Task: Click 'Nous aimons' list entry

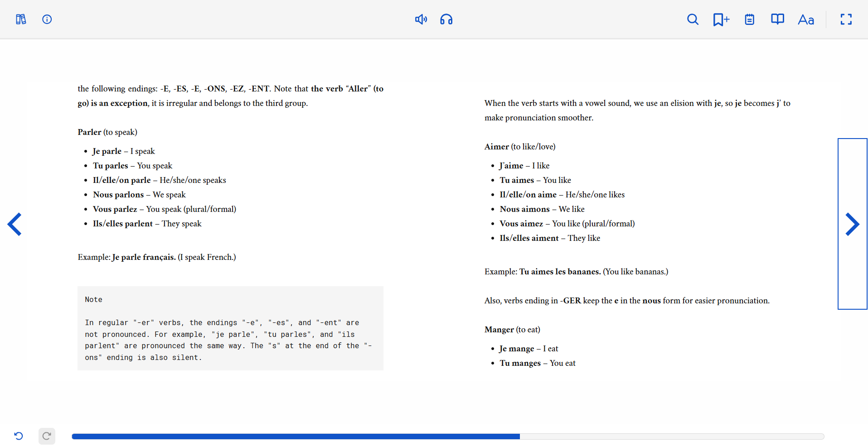Action: (542, 209)
